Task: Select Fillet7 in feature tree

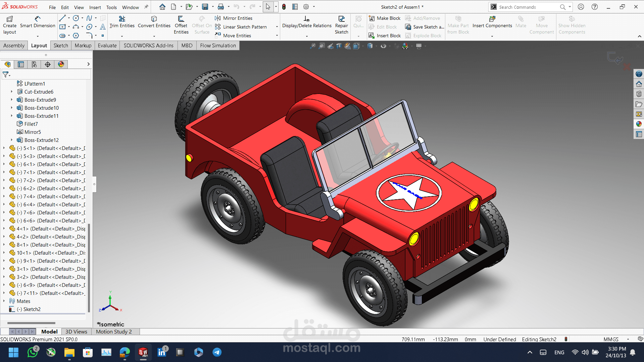Action: click(31, 124)
